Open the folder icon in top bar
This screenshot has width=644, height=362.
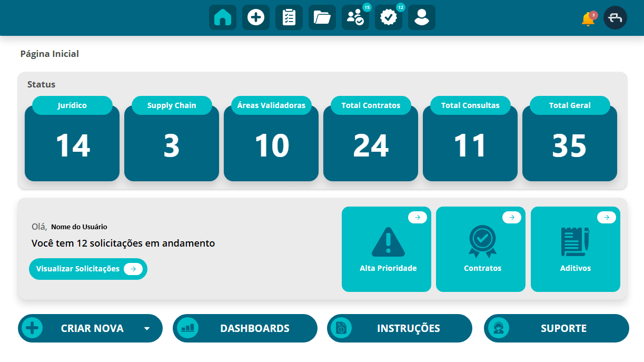[322, 17]
